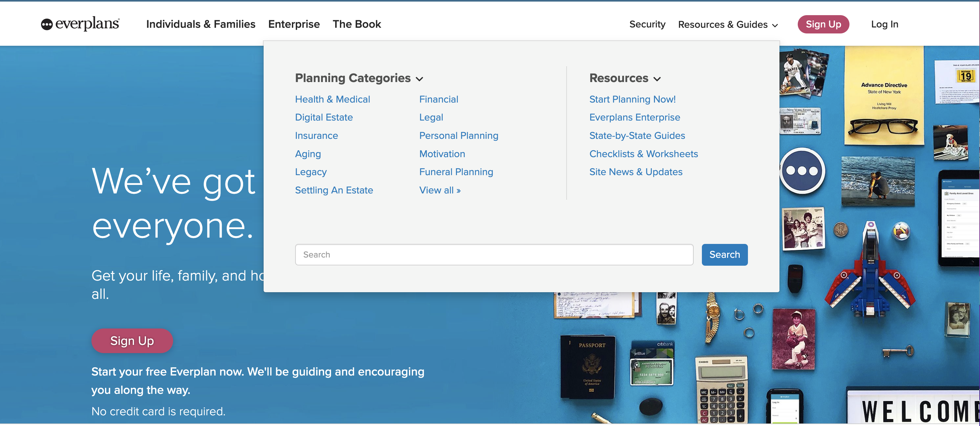Viewport: 980px width, 426px height.
Task: Open the Security page
Action: 647,24
